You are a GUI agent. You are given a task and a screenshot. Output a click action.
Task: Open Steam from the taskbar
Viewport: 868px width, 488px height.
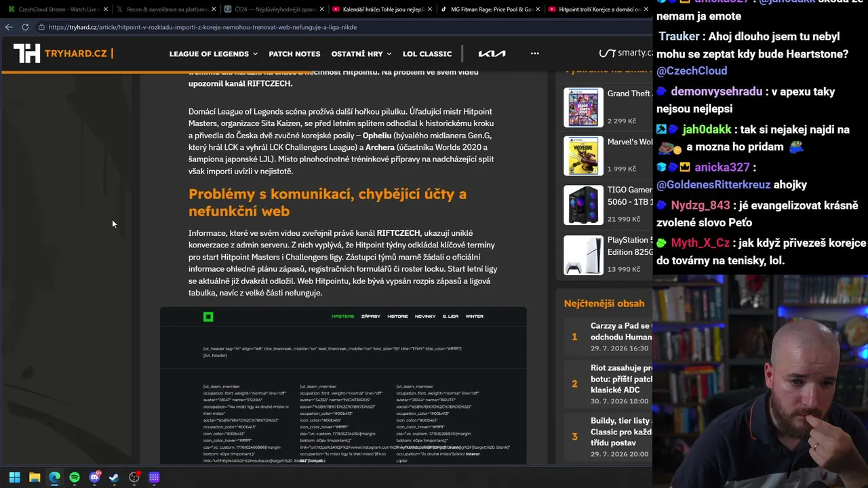(114, 477)
